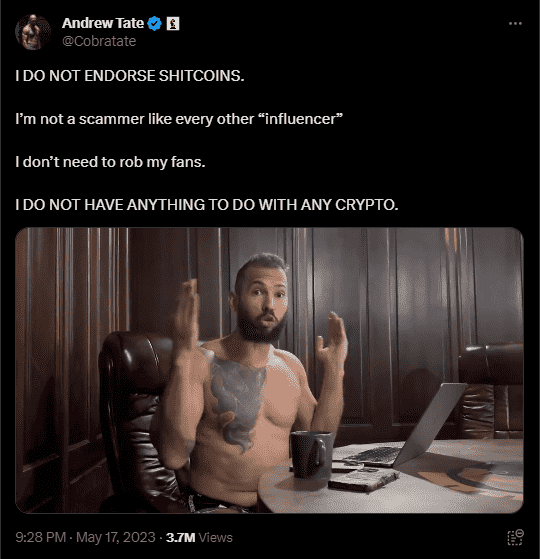This screenshot has width=540, height=559.
Task: Click the dashed note icon near views
Action: point(515,537)
